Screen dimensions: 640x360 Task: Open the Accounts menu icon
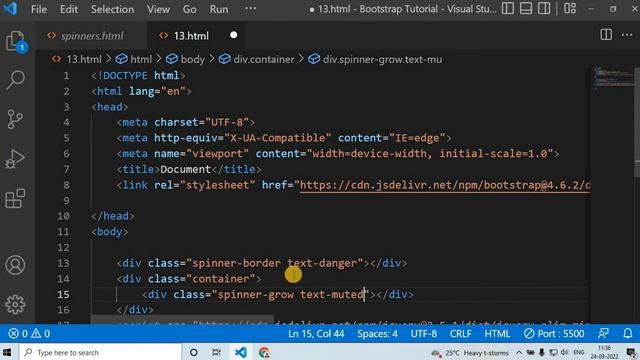(x=16, y=265)
